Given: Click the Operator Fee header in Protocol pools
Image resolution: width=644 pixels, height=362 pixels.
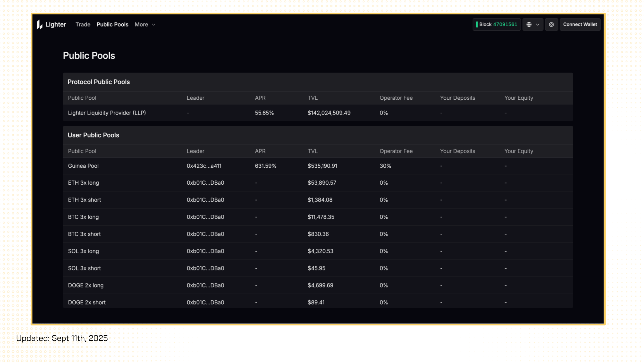Looking at the screenshot, I should click(x=396, y=98).
